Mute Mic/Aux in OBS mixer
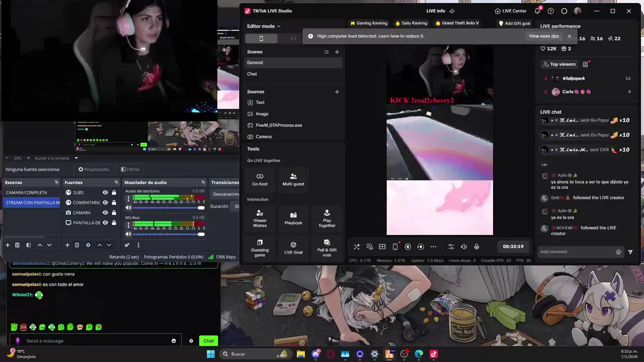The image size is (644, 362). 128,234
